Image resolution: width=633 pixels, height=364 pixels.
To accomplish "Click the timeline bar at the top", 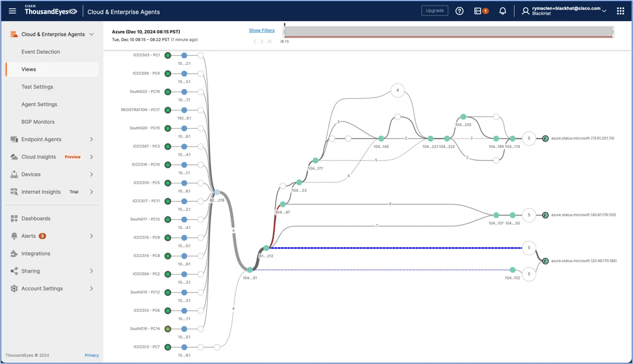I will pos(448,31).
